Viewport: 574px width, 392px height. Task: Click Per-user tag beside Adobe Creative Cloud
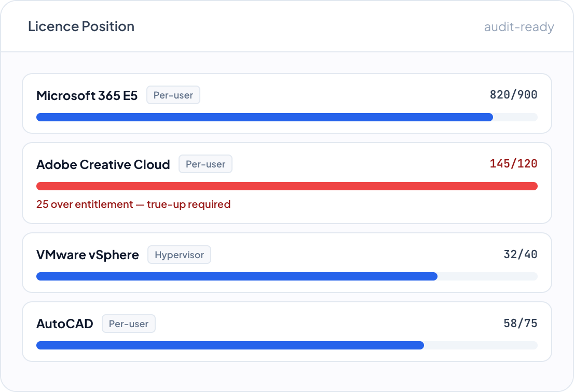(206, 164)
